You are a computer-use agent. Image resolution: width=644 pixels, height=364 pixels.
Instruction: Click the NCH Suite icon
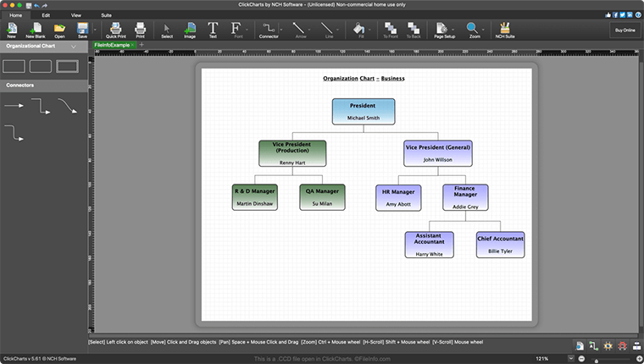pos(504,30)
